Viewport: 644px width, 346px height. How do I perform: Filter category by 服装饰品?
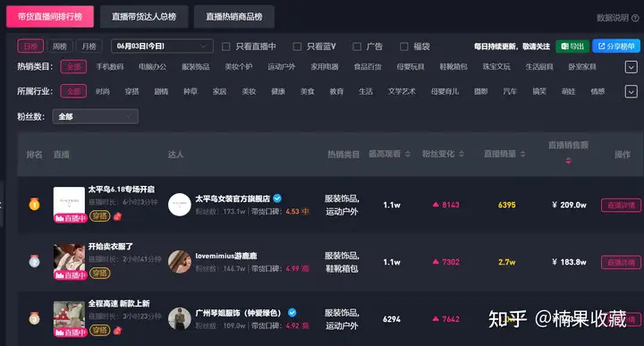(196, 66)
